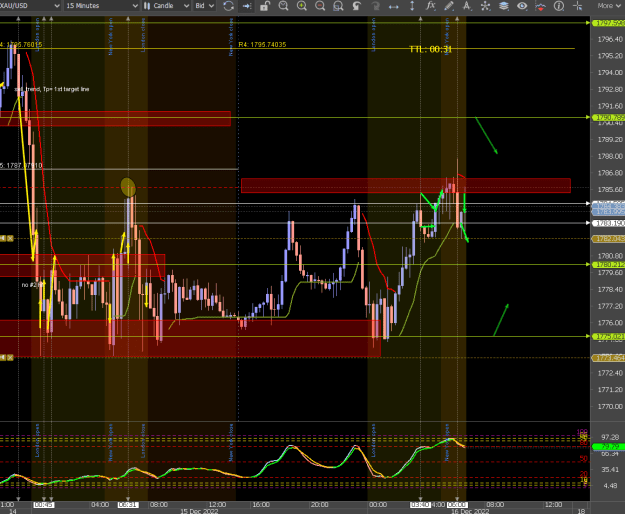Open the Candle chart type dropdown
This screenshot has height=514, width=625.
tap(166, 6)
